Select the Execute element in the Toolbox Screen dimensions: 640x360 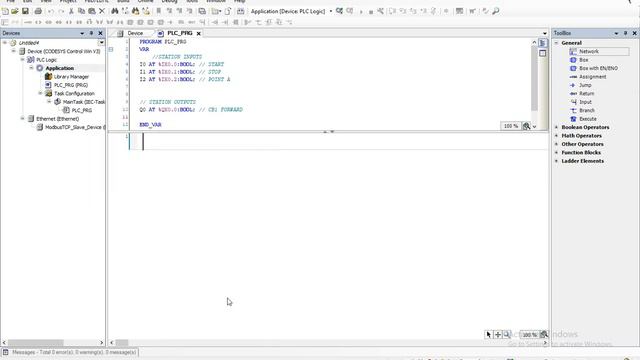pyautogui.click(x=583, y=119)
